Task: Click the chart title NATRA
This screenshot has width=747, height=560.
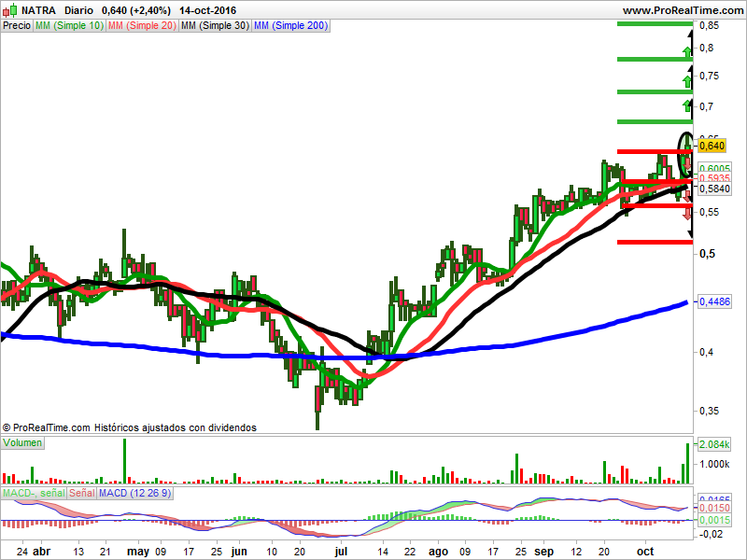Action: (38, 10)
